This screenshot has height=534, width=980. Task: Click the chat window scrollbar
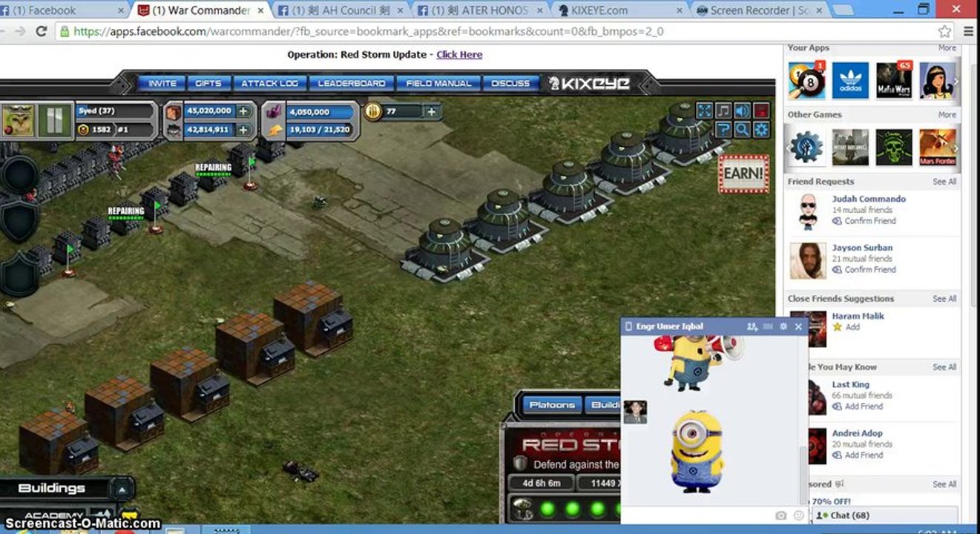804,474
